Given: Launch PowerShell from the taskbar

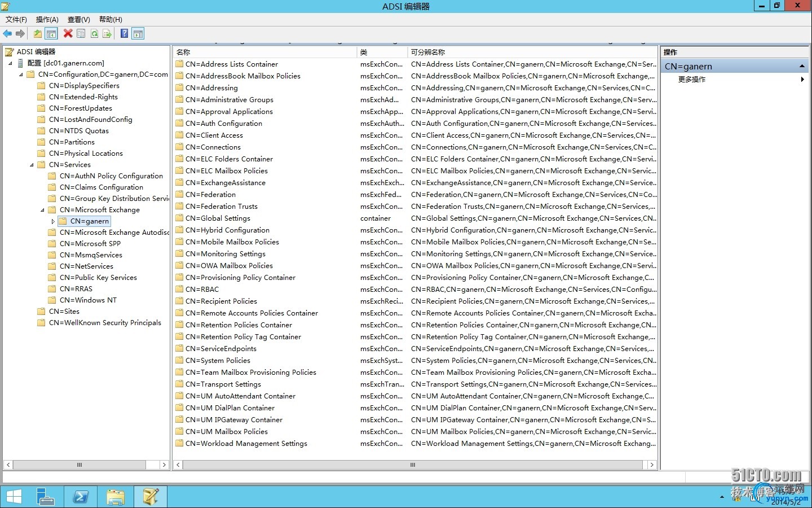Looking at the screenshot, I should (81, 497).
